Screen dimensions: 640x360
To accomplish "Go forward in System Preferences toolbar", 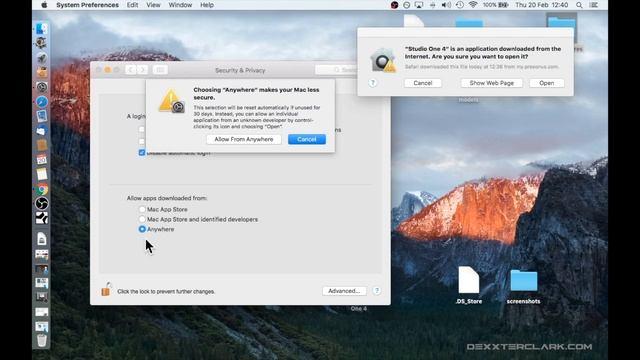I will point(142,70).
